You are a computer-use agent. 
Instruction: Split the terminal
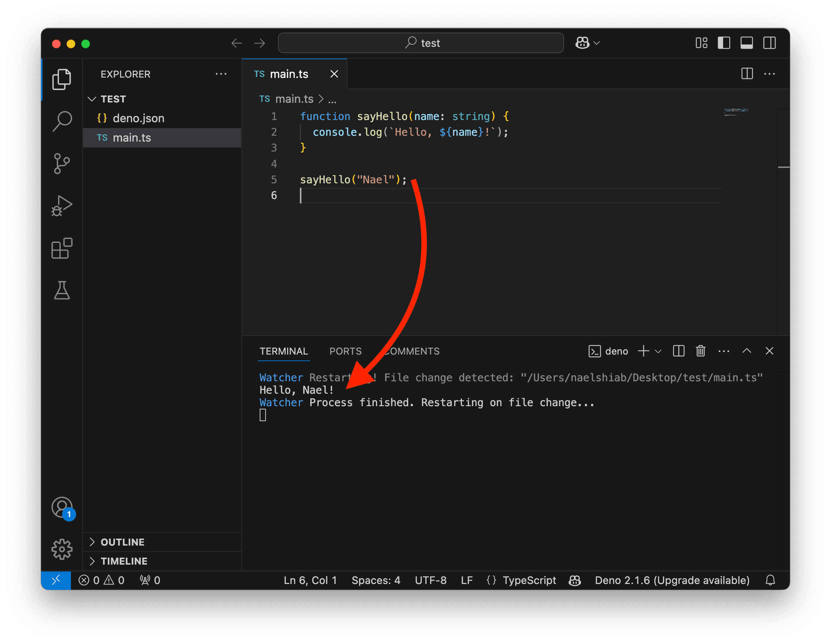(678, 351)
